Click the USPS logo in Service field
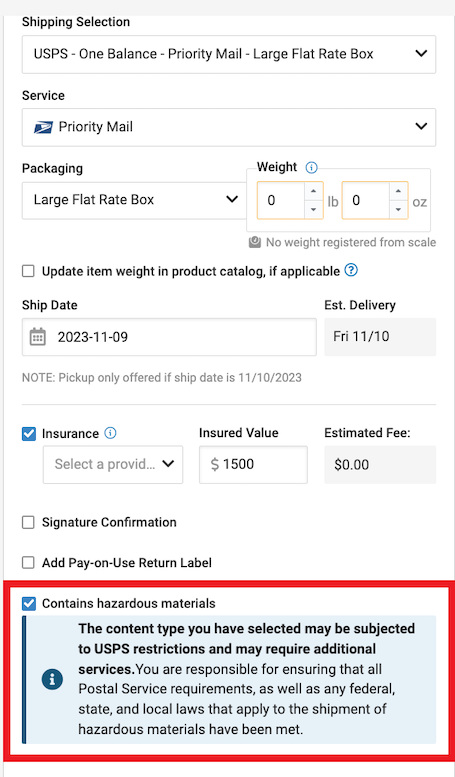 (x=43, y=128)
